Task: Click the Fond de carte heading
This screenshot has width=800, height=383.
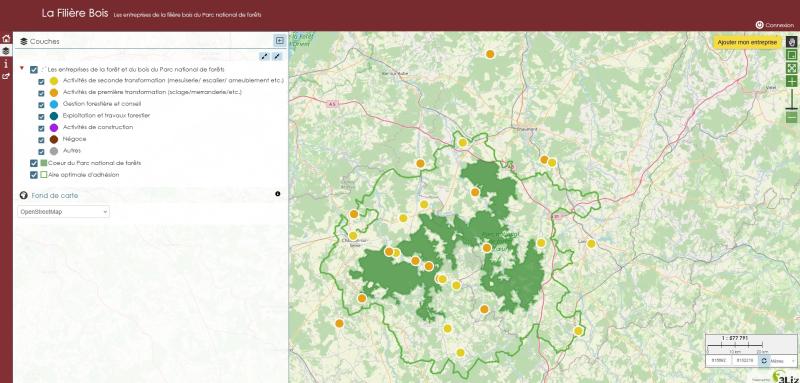Action: coord(55,195)
